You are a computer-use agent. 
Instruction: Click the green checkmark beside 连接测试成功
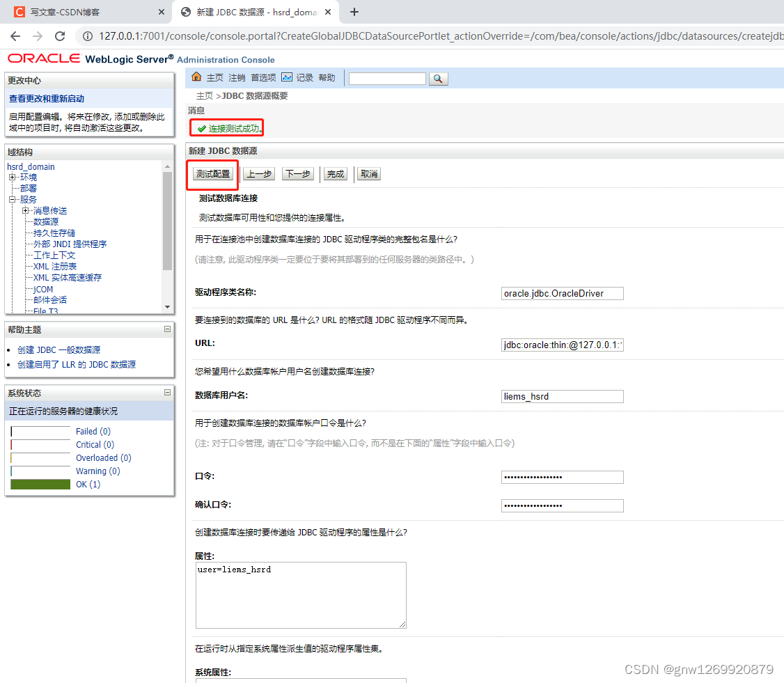pyautogui.click(x=201, y=127)
